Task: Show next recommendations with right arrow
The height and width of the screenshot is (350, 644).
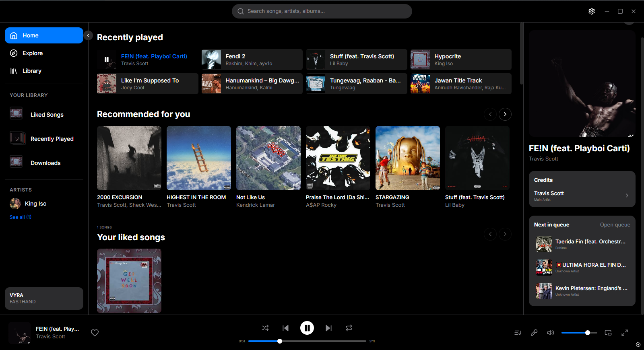Action: tap(505, 114)
